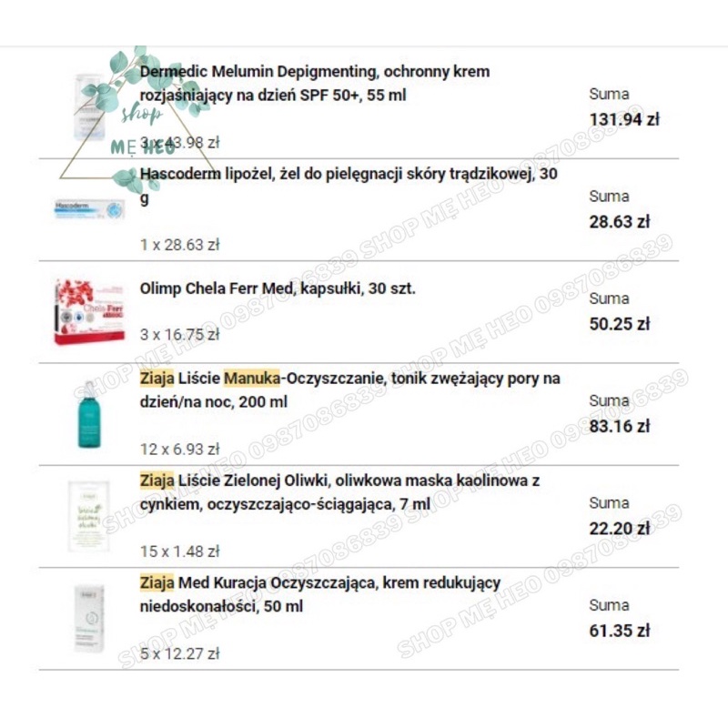The width and height of the screenshot is (728, 728).
Task: Click Ziaja Liście Manuka tonik title
Action: [x=350, y=389]
